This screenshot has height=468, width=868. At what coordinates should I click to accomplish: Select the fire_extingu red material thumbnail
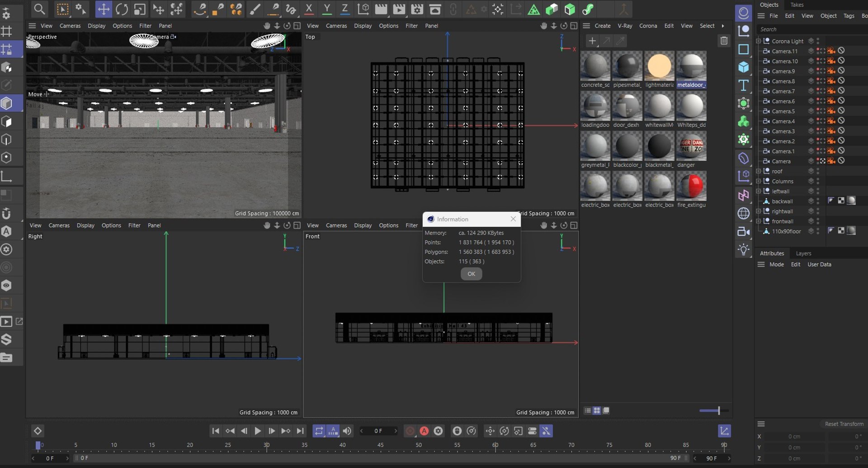coord(691,186)
